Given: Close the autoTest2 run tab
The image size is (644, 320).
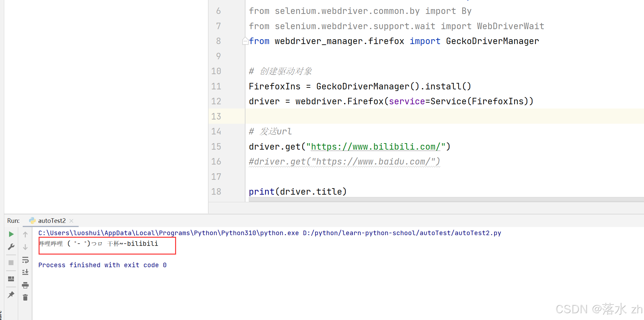Looking at the screenshot, I should click(71, 221).
